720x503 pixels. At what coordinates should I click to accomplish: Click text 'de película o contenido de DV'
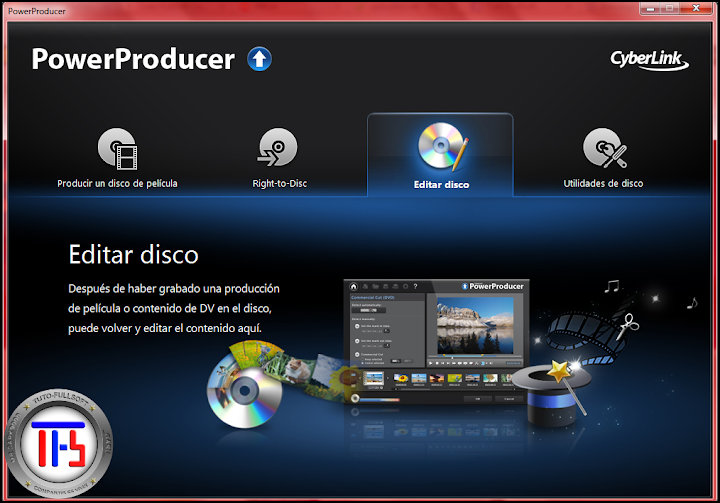(141, 308)
